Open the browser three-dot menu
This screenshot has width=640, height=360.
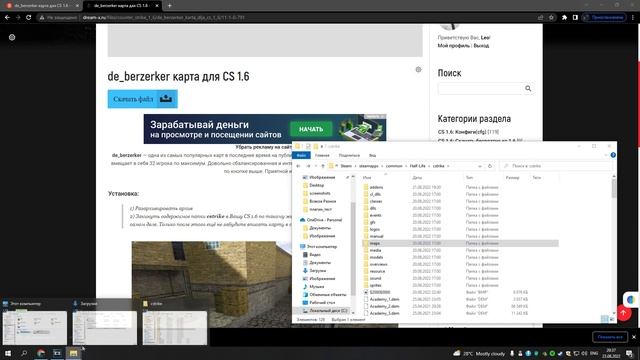(x=633, y=18)
